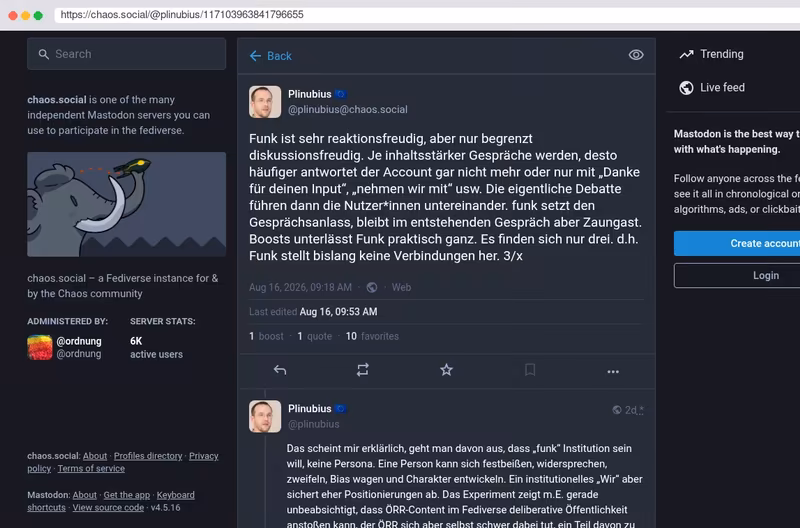Open the reply post text starting 'Das scheint'
The height and width of the screenshot is (528, 800).
point(464,486)
